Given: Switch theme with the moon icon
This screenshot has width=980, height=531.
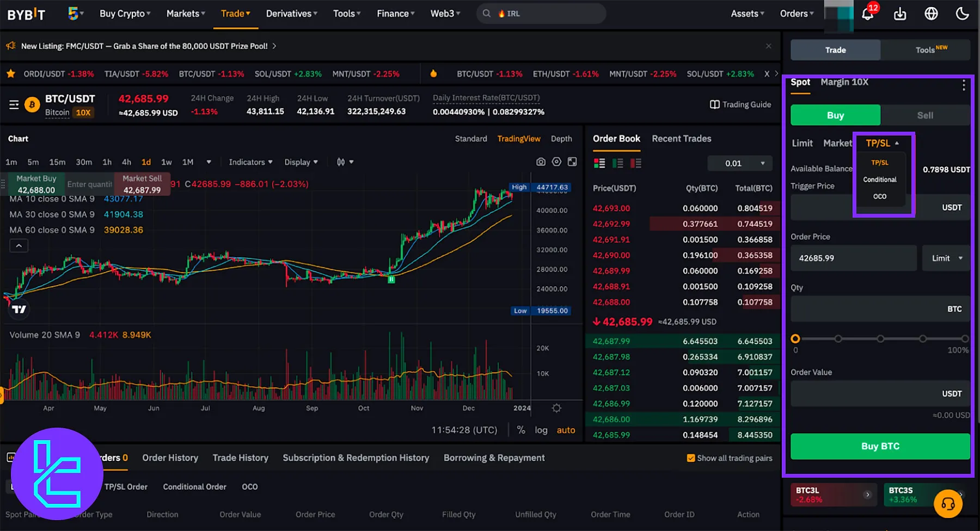Looking at the screenshot, I should click(x=963, y=14).
